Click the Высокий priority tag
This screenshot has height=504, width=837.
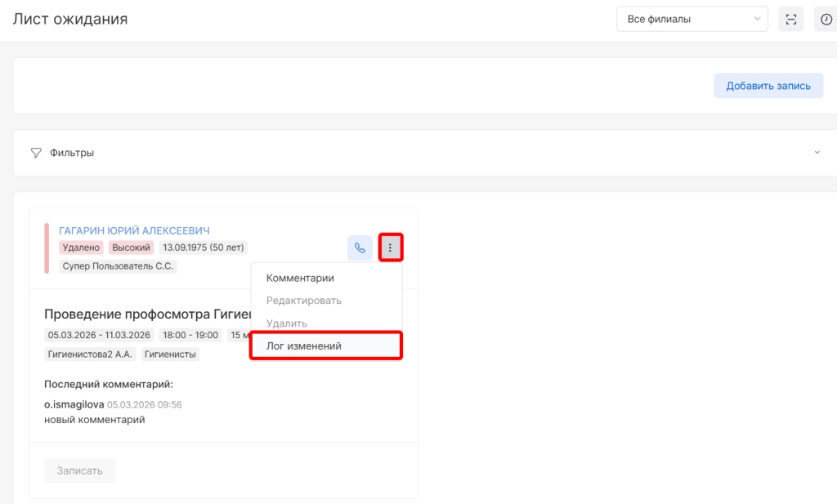(131, 248)
